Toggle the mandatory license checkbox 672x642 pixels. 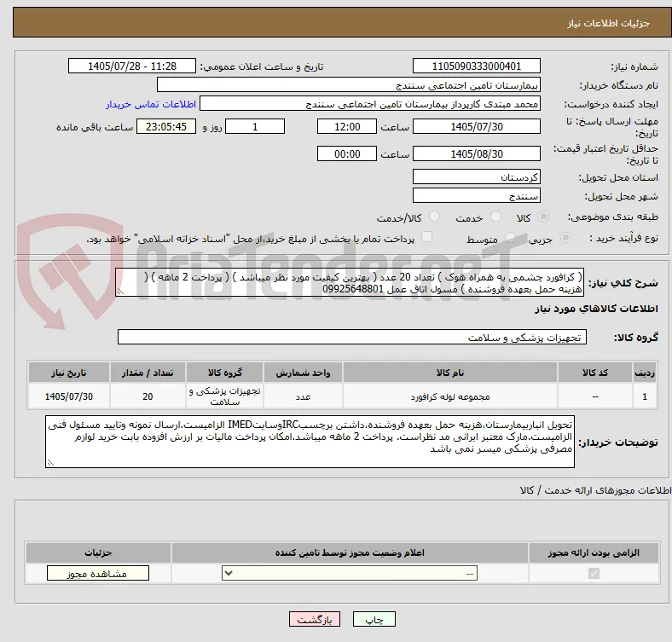pyautogui.click(x=594, y=573)
